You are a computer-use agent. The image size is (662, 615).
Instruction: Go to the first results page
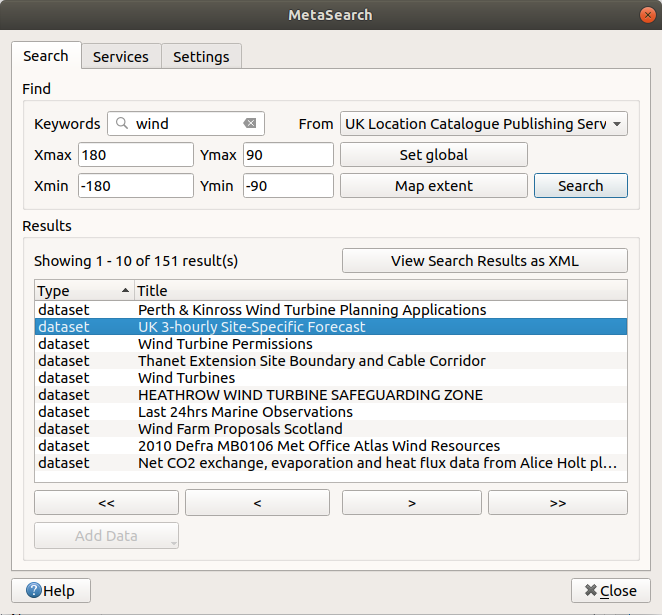[106, 503]
